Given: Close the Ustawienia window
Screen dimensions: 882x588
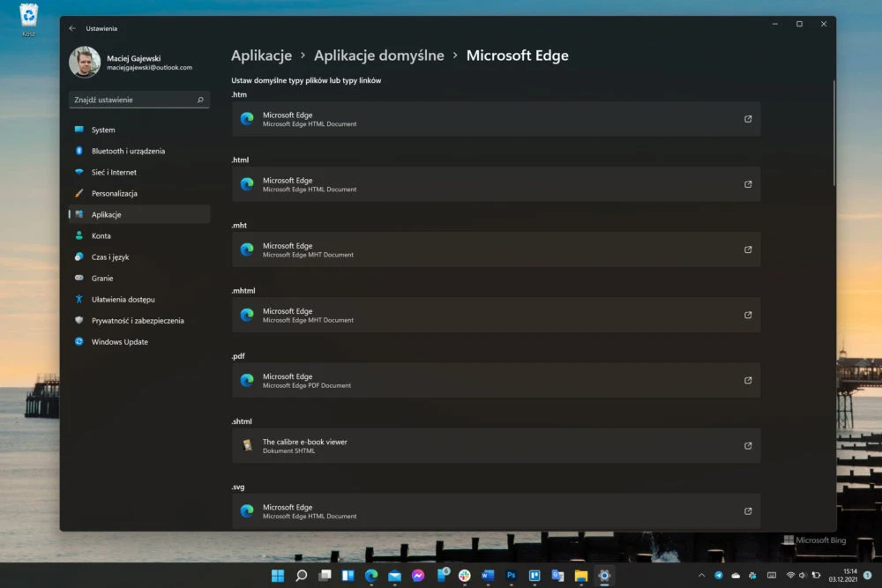Looking at the screenshot, I should click(x=824, y=24).
